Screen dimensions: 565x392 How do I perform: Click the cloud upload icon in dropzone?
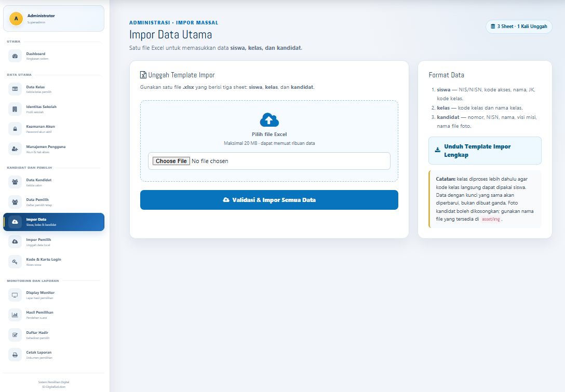tap(269, 120)
